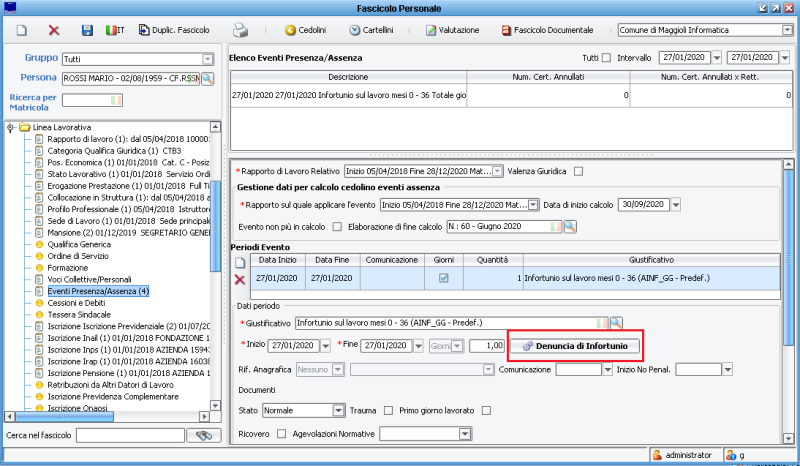Click the red X delete icon in toolbar

coord(54,31)
